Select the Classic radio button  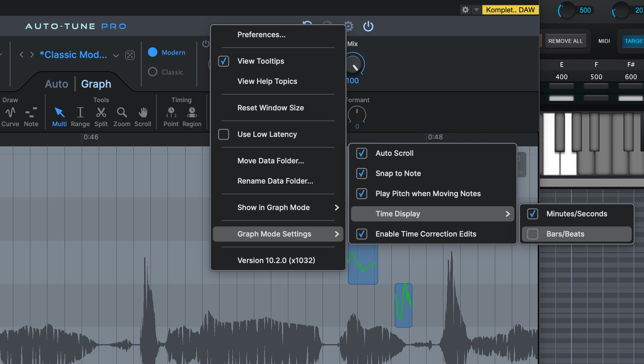click(x=153, y=72)
